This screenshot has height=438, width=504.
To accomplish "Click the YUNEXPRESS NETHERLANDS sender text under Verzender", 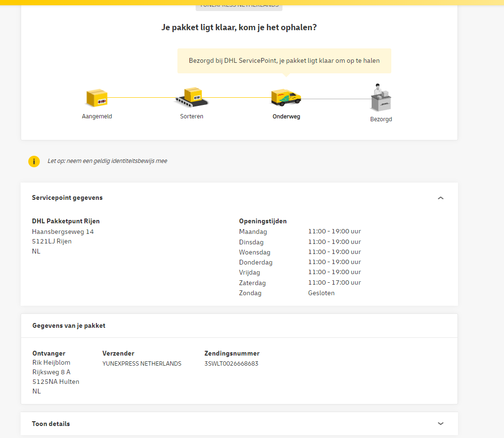I will tap(142, 364).
